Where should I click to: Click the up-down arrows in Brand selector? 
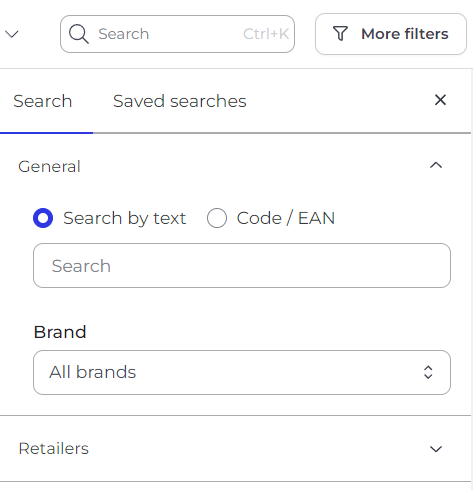428,372
